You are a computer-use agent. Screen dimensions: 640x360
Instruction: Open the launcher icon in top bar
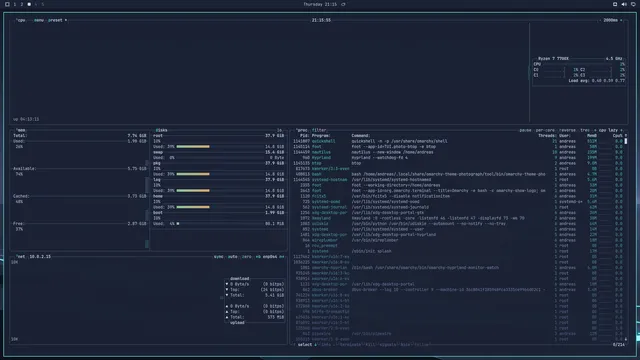[7, 4]
